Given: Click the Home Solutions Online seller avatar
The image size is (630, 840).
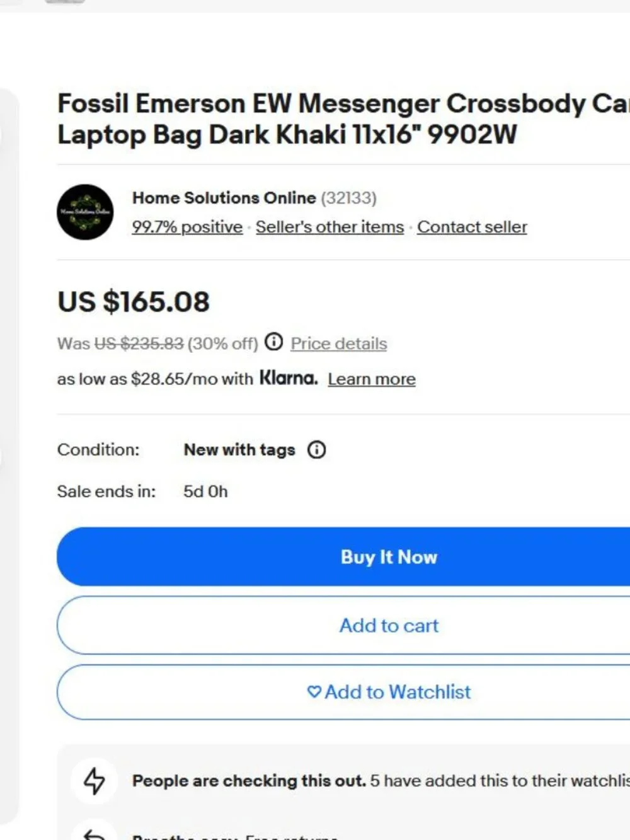Looking at the screenshot, I should point(85,212).
